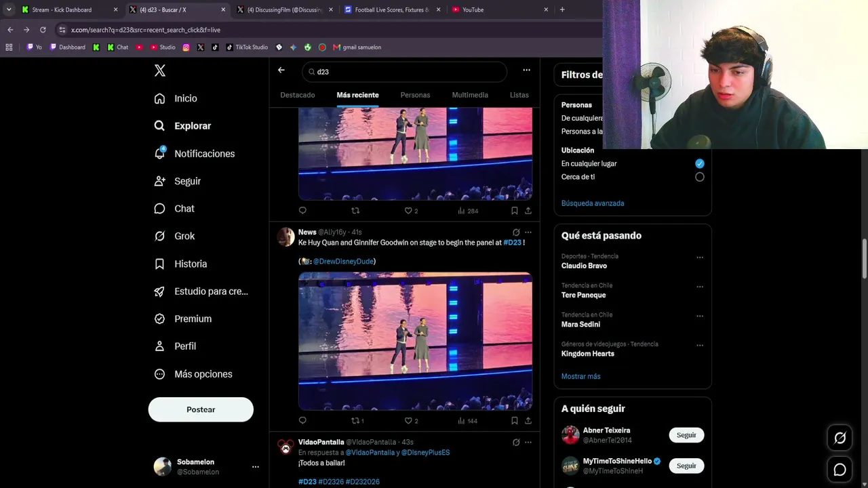Open Explorar in the sidebar
Screen dimensions: 868x488
point(182,126)
